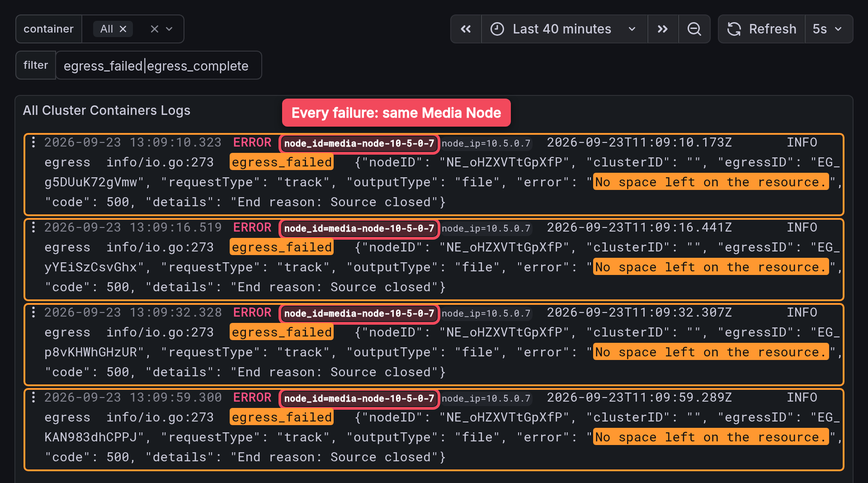Click 'No space left' error in the 13:09:59.300 log
Viewport: 868px width, 483px height.
point(711,437)
